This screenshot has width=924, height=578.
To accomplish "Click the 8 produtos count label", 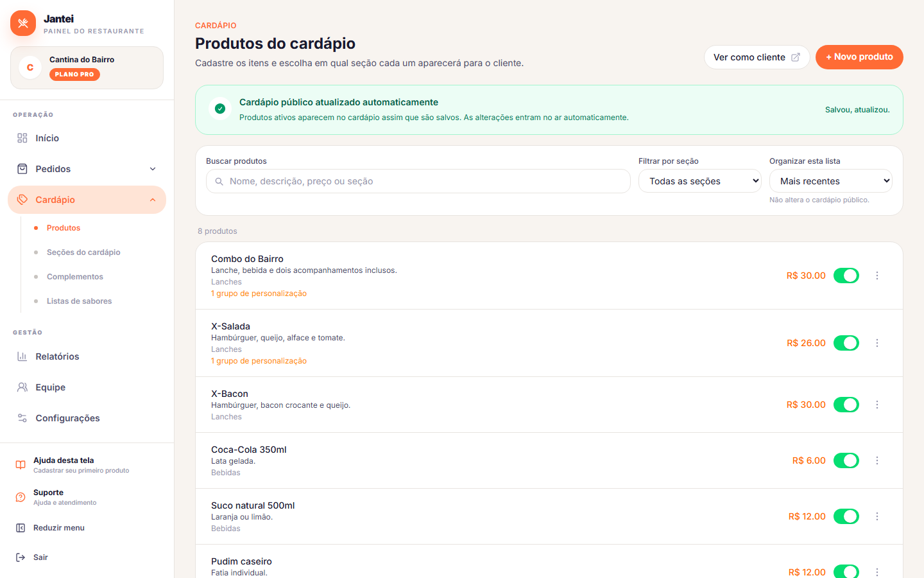I will tap(218, 231).
